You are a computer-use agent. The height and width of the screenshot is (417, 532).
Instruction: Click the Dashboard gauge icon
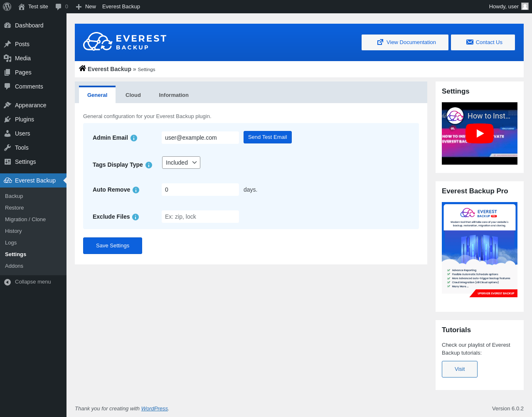[7, 25]
